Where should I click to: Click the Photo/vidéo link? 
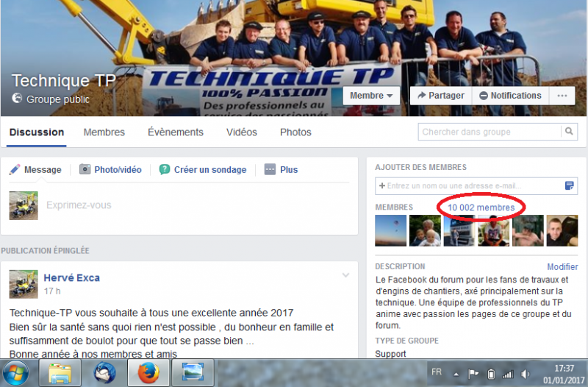click(x=118, y=170)
